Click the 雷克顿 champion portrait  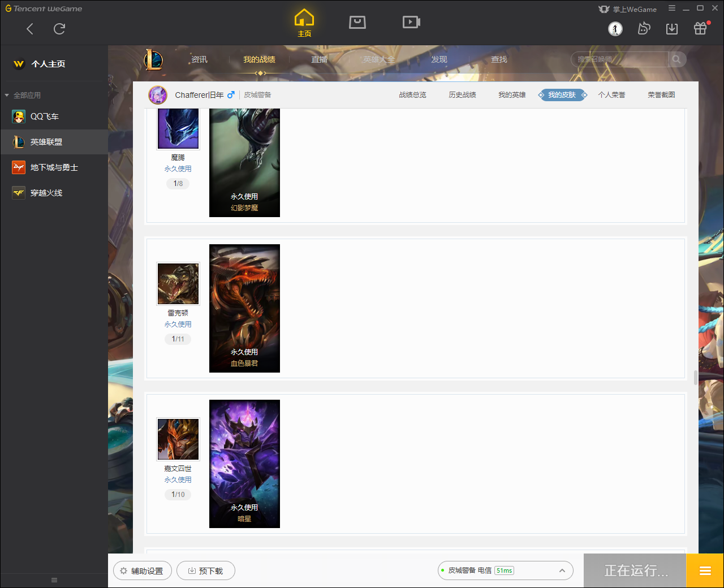pyautogui.click(x=178, y=284)
